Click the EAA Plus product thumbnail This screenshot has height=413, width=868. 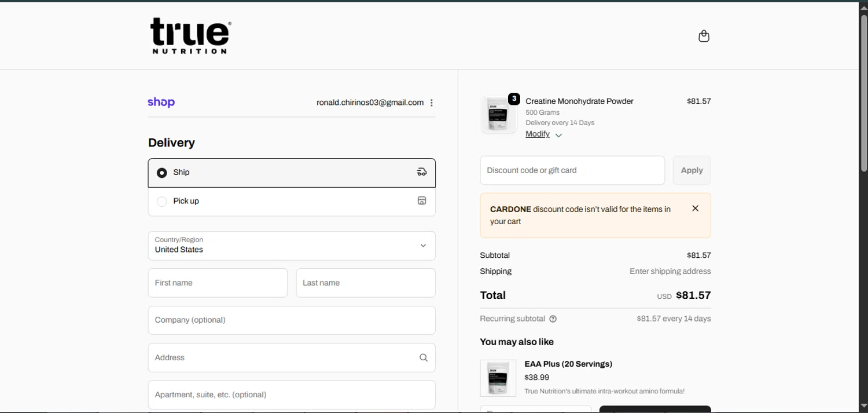(498, 378)
